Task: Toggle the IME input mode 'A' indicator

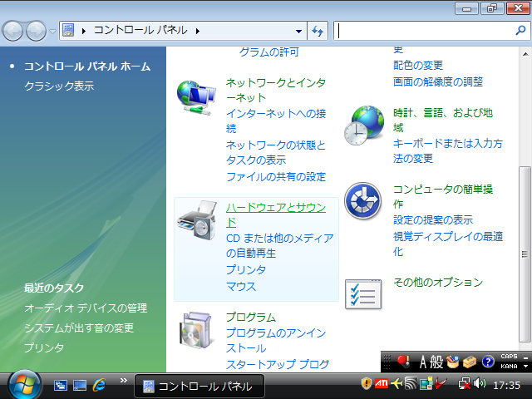Action: pyautogui.click(x=423, y=362)
